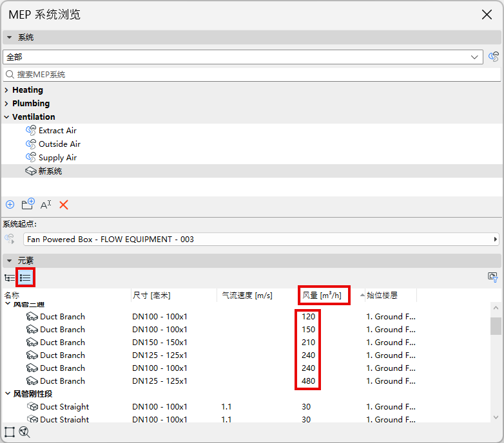
Task: Open the 全部 system filter dropdown
Action: 243,57
